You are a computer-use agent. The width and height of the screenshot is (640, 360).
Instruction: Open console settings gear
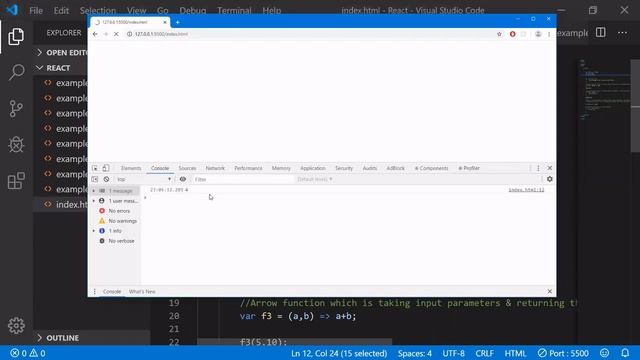point(550,179)
